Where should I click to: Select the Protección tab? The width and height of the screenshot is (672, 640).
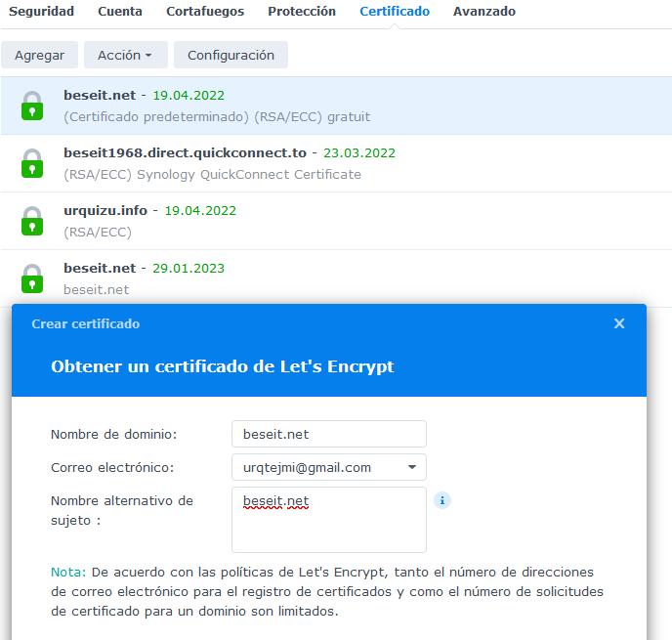(302, 12)
